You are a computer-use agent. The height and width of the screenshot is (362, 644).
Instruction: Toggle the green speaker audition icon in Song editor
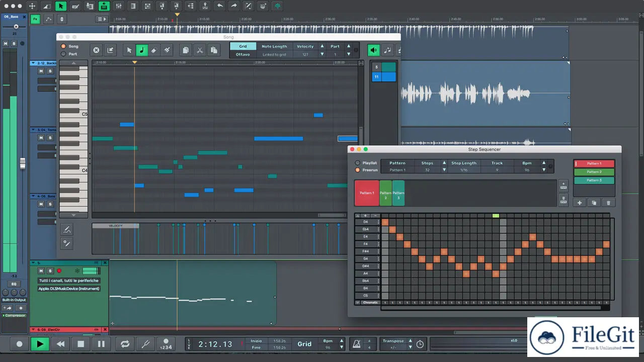point(373,50)
